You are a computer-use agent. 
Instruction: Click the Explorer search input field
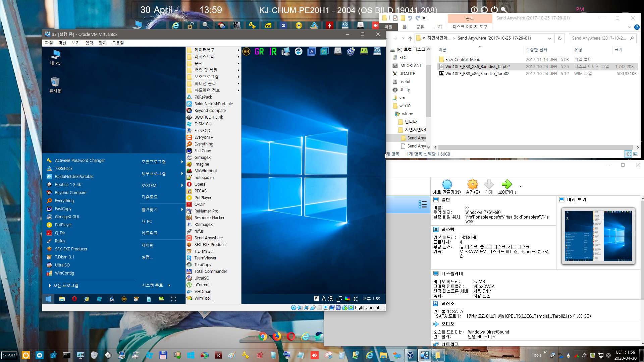599,38
